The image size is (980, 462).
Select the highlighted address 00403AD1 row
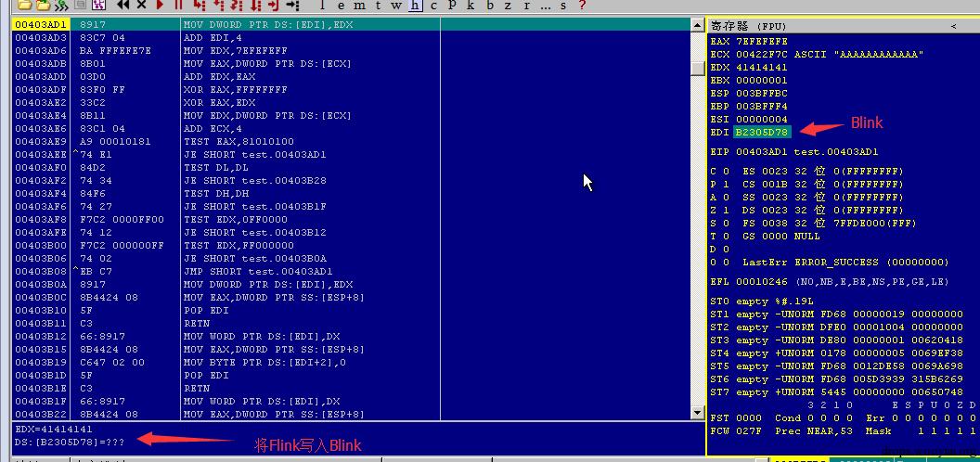[351, 24]
